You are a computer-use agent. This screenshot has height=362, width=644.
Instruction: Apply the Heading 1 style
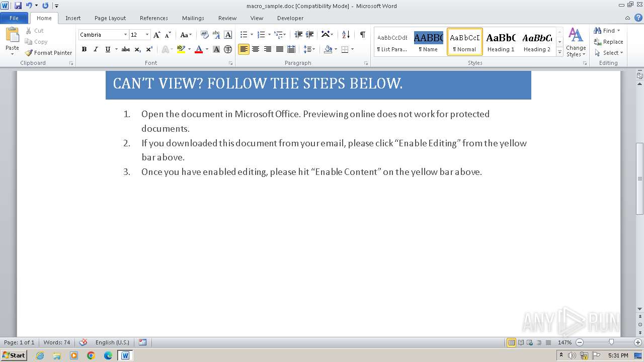pyautogui.click(x=501, y=42)
